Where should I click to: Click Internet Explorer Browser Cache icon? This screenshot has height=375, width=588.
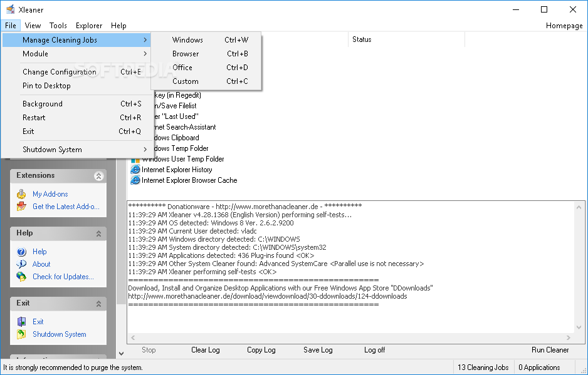(x=135, y=180)
